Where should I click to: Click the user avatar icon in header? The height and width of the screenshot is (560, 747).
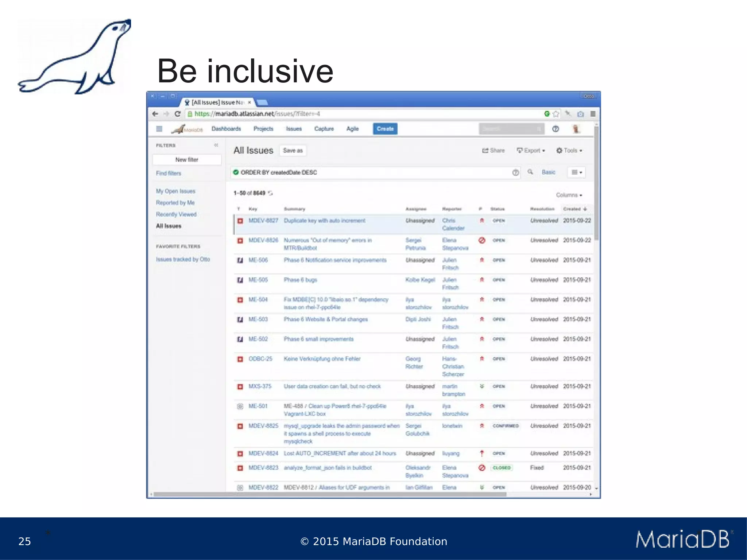click(576, 129)
